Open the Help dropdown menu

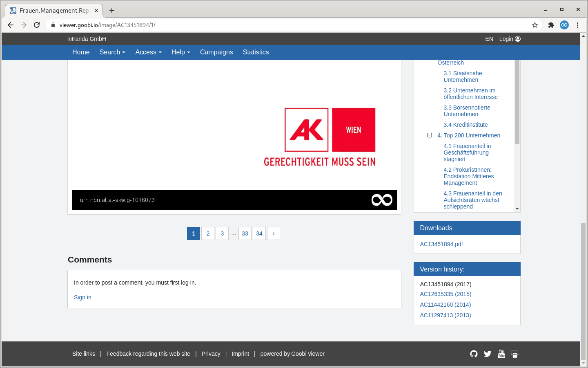(181, 52)
